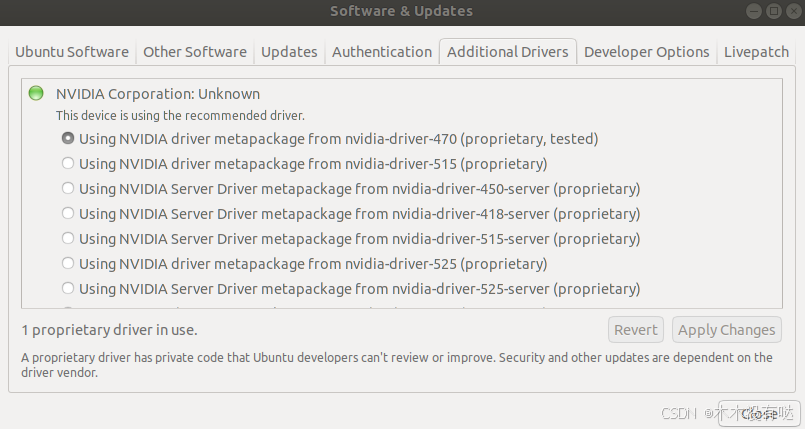This screenshot has height=429, width=805.
Task: Open the Livepatch tab
Action: 756,52
